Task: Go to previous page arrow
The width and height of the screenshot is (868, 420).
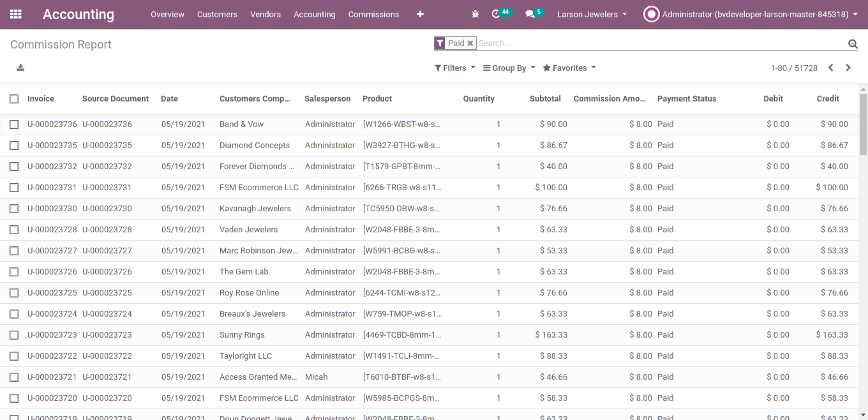Action: (x=830, y=68)
